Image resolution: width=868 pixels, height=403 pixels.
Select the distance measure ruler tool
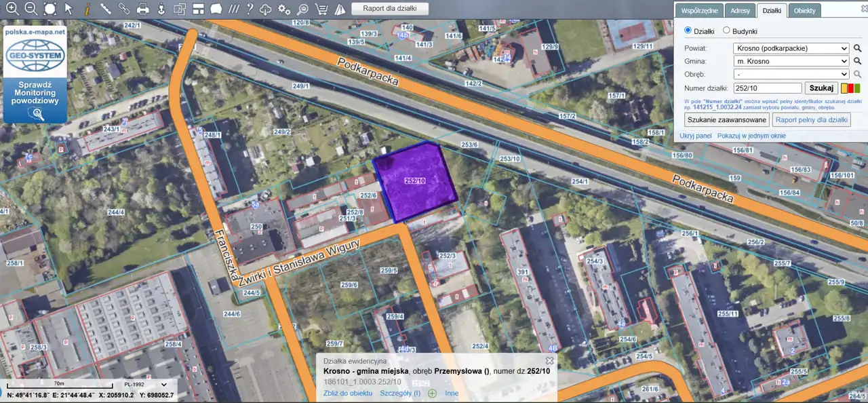click(106, 9)
